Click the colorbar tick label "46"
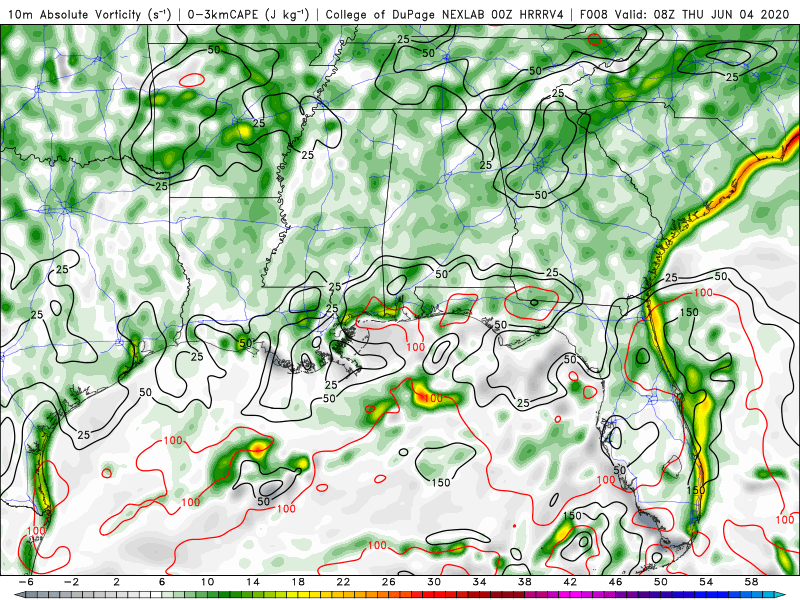Image resolution: width=800 pixels, height=600 pixels. click(x=615, y=582)
